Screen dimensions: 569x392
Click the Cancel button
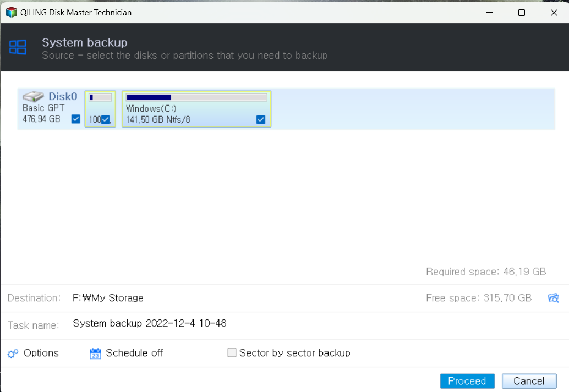(x=529, y=381)
